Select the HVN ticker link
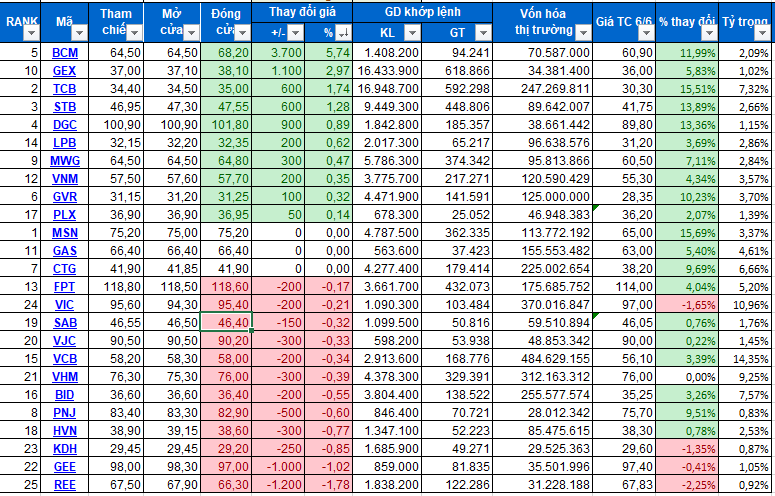This screenshot has width=775, height=496. 65,431
